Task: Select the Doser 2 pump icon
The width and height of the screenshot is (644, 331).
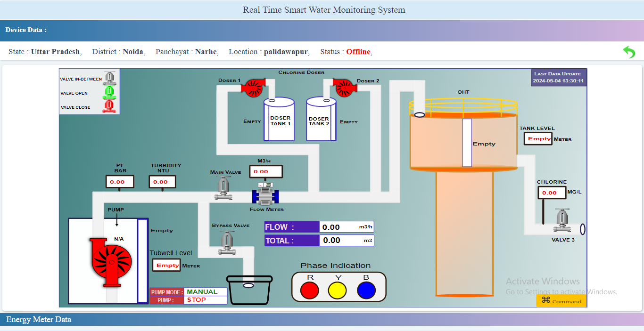Action: [344, 86]
